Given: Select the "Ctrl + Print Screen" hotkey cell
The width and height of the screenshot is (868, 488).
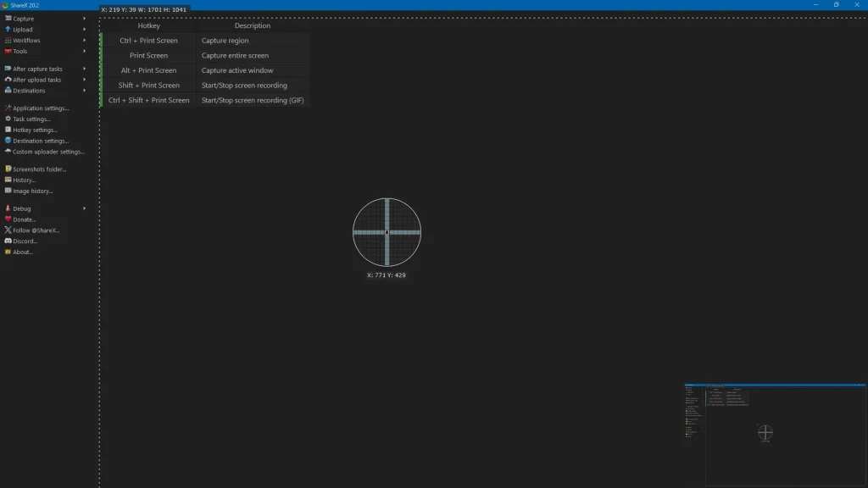Looking at the screenshot, I should pos(149,41).
